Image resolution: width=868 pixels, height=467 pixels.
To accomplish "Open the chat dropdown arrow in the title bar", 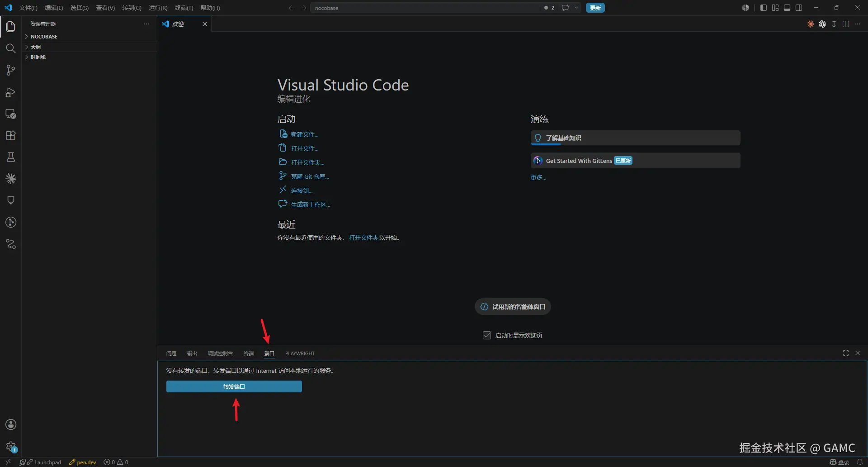I will point(576,8).
